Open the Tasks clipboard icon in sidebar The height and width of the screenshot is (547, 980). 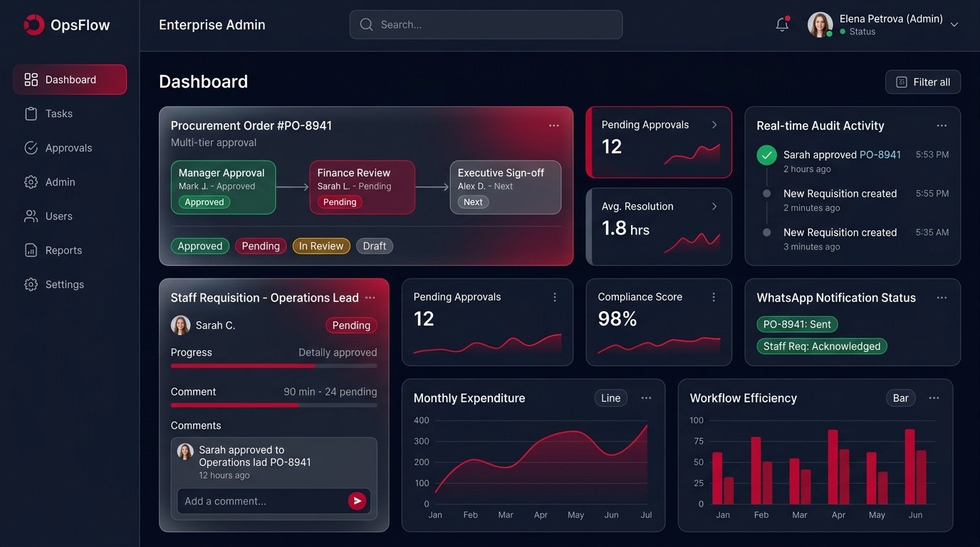pos(31,114)
